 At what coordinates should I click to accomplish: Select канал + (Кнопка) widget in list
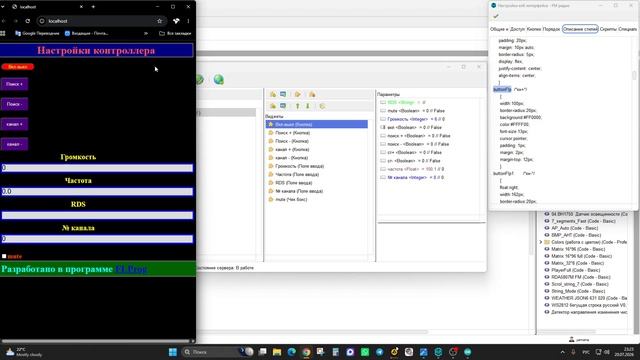[317, 149]
